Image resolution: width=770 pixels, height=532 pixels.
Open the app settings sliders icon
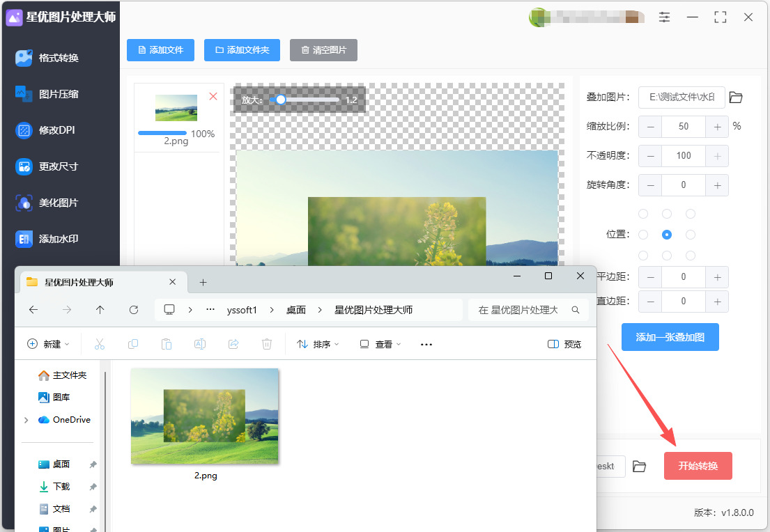coord(664,17)
